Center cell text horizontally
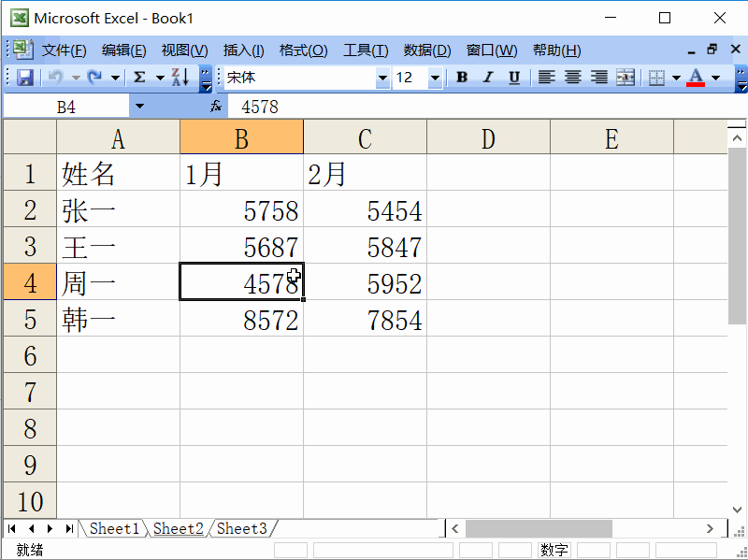This screenshot has width=748, height=560. coord(573,78)
